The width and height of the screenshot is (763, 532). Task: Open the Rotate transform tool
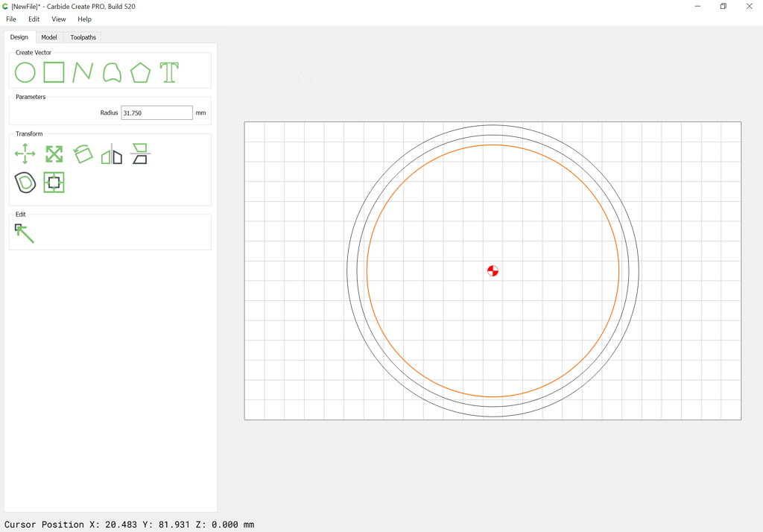pos(82,154)
